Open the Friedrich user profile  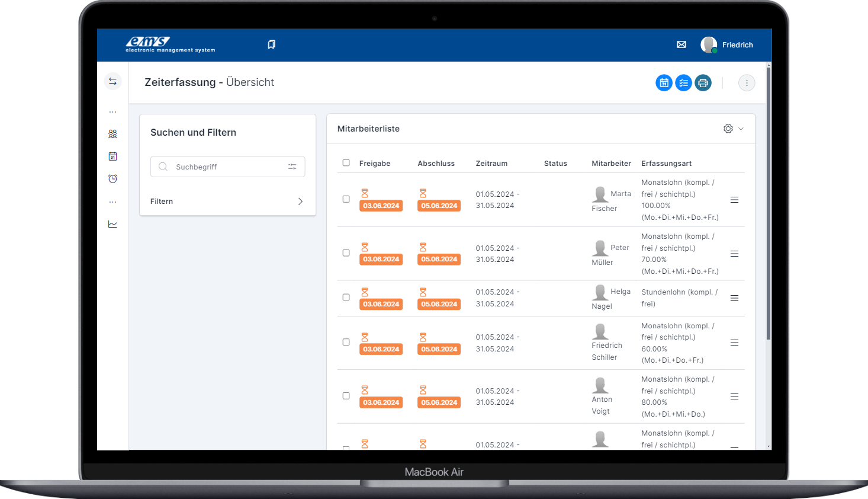tap(727, 45)
